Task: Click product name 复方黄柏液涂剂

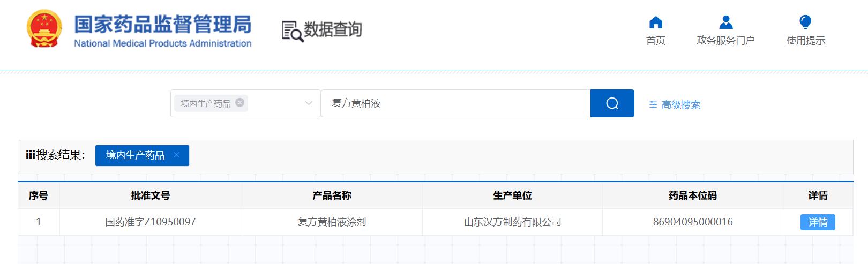Action: [332, 222]
